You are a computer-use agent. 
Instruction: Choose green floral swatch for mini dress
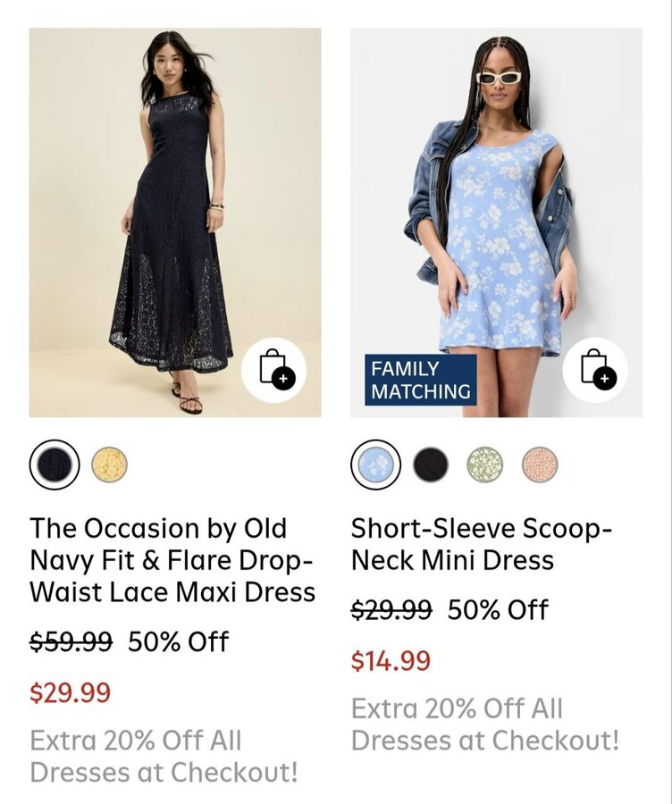(485, 465)
